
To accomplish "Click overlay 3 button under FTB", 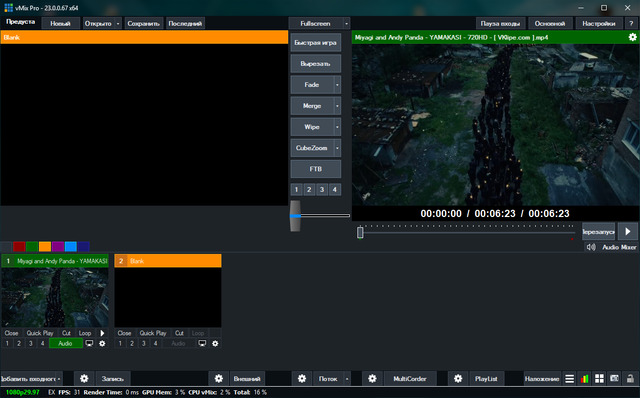I will point(322,189).
